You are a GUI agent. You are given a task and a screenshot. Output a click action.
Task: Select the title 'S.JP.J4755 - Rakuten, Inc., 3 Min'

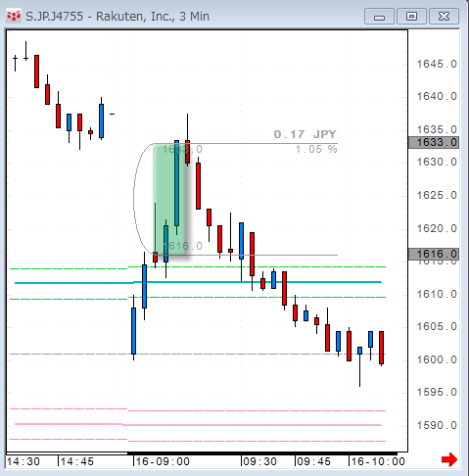click(x=117, y=17)
